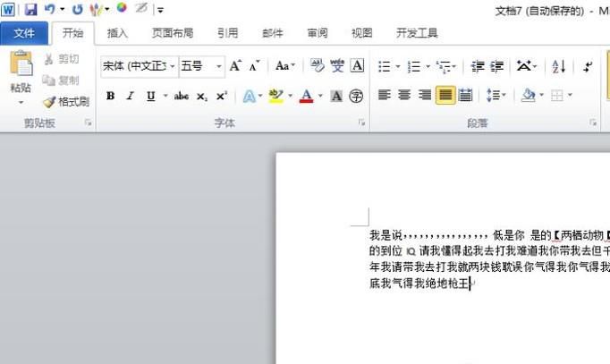The height and width of the screenshot is (364, 610).
Task: Expand the paste options arrow
Action: click(21, 102)
